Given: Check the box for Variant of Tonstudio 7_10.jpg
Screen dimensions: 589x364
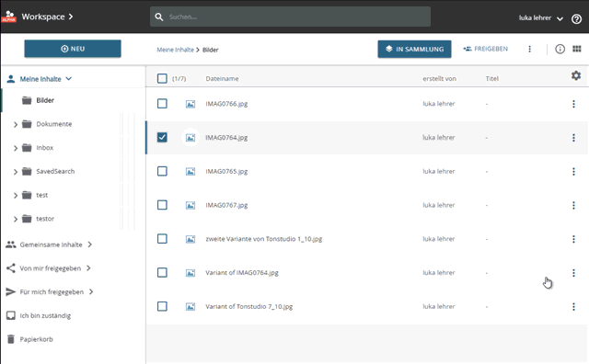Looking at the screenshot, I should tap(162, 306).
